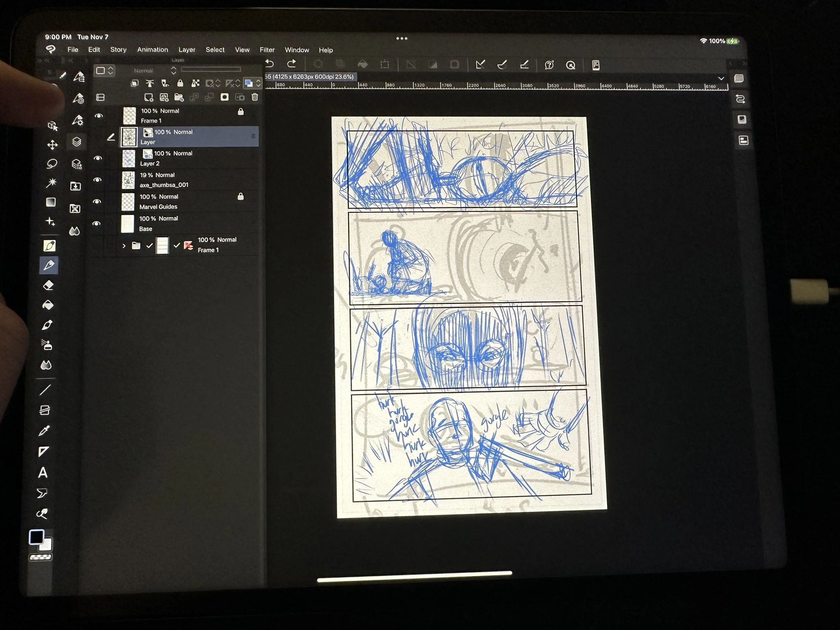Hide the Marvel Guides layer
Screen dimensions: 840x630
click(97, 202)
